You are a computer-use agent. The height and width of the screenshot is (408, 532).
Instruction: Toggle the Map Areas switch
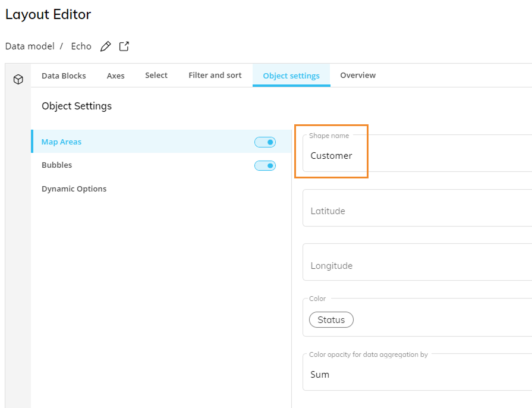click(x=265, y=142)
